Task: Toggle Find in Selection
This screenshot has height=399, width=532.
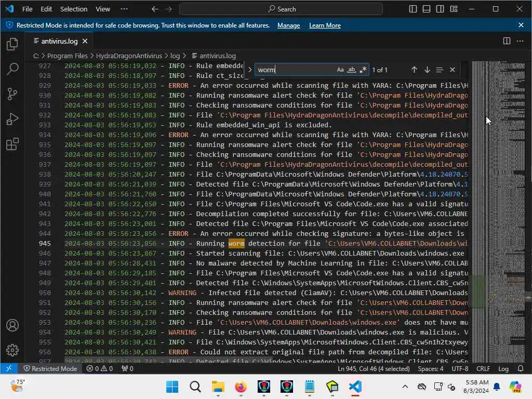Action: click(440, 70)
